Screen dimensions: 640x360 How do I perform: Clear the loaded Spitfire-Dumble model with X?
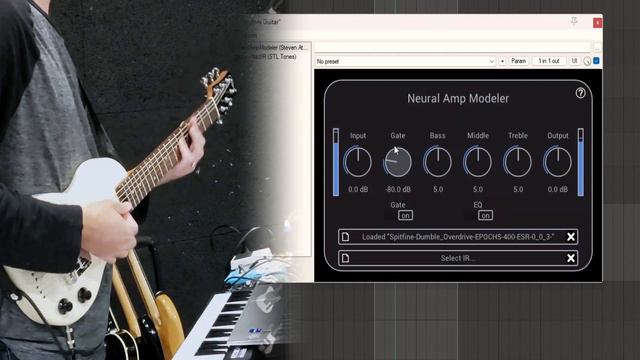pos(571,237)
